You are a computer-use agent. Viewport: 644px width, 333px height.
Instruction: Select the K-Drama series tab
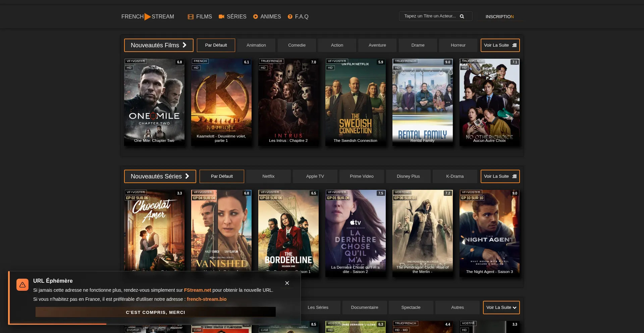455,176
